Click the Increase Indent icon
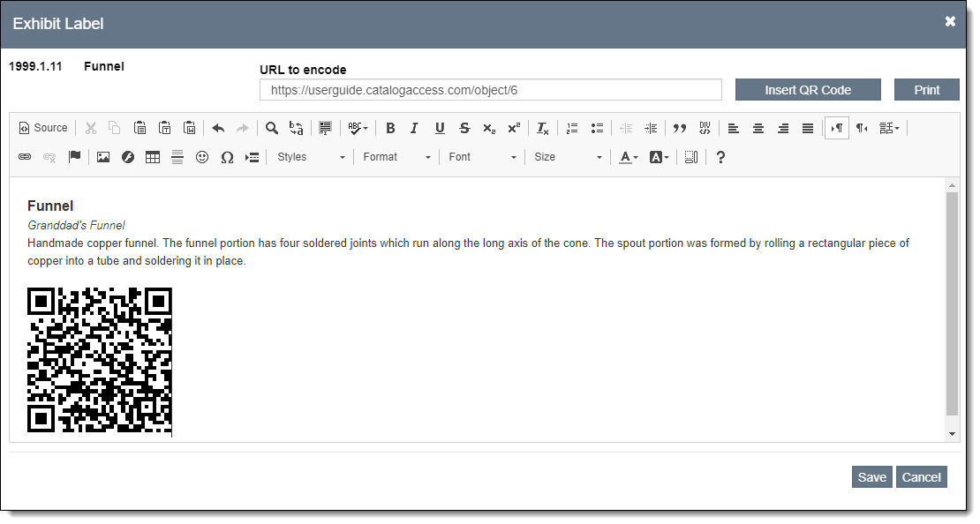The height and width of the screenshot is (524, 980). [x=651, y=128]
